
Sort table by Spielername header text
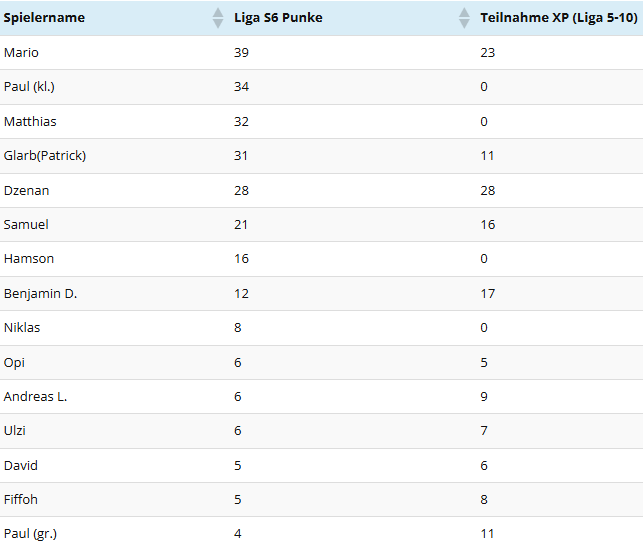click(x=44, y=18)
